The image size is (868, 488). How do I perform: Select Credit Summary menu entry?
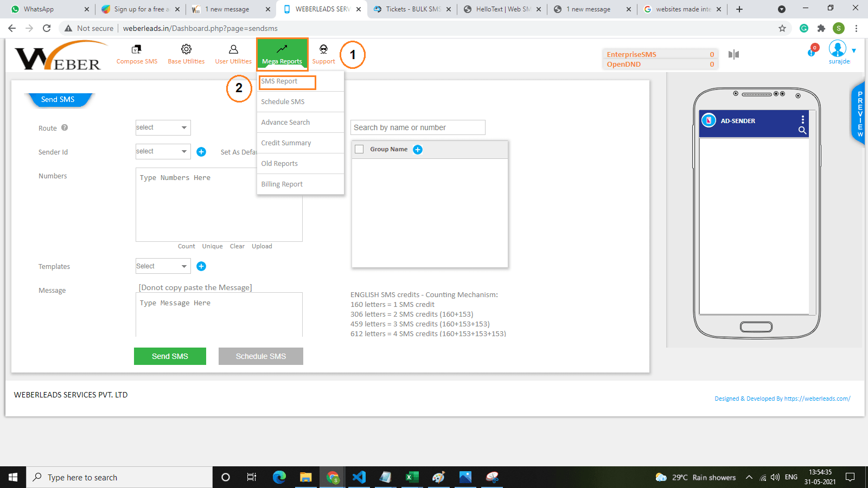(x=286, y=143)
